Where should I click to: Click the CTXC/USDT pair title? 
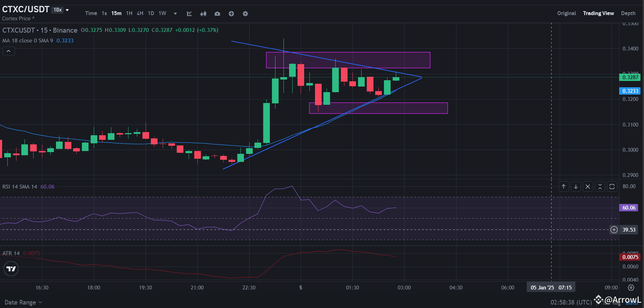[x=26, y=9]
